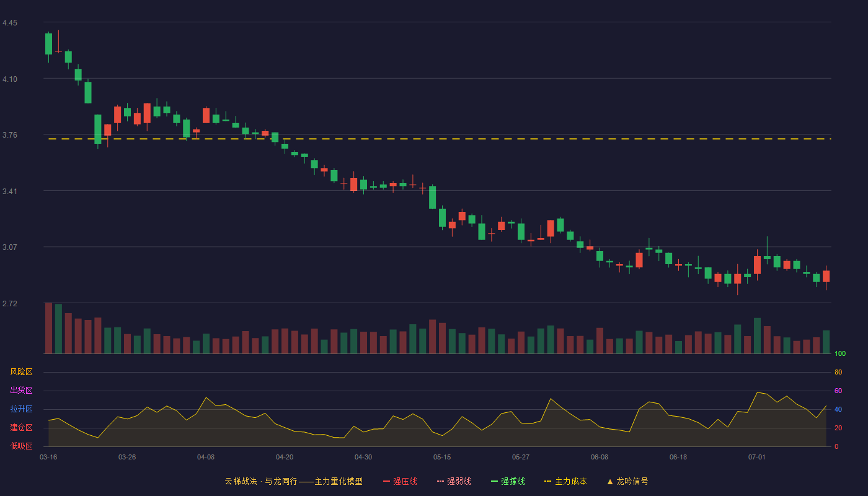
Task: Click the 07-01 date axis label
Action: pyautogui.click(x=756, y=457)
